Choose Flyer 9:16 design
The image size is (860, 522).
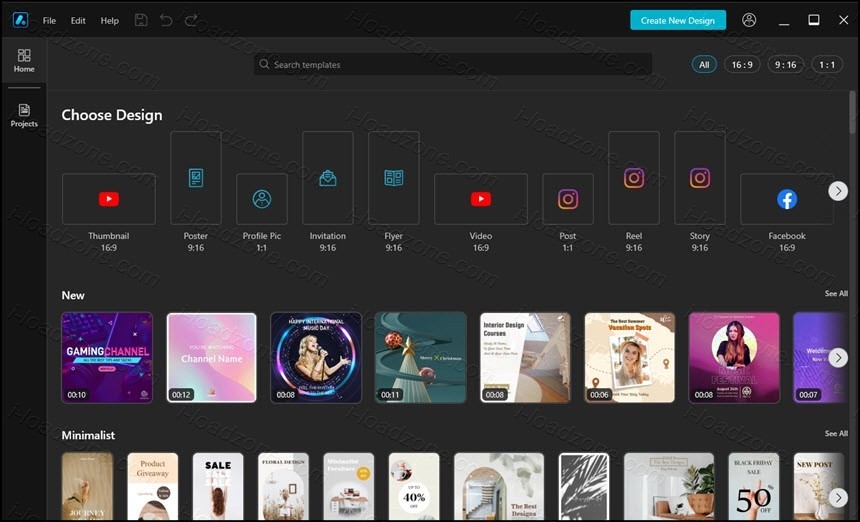[394, 178]
